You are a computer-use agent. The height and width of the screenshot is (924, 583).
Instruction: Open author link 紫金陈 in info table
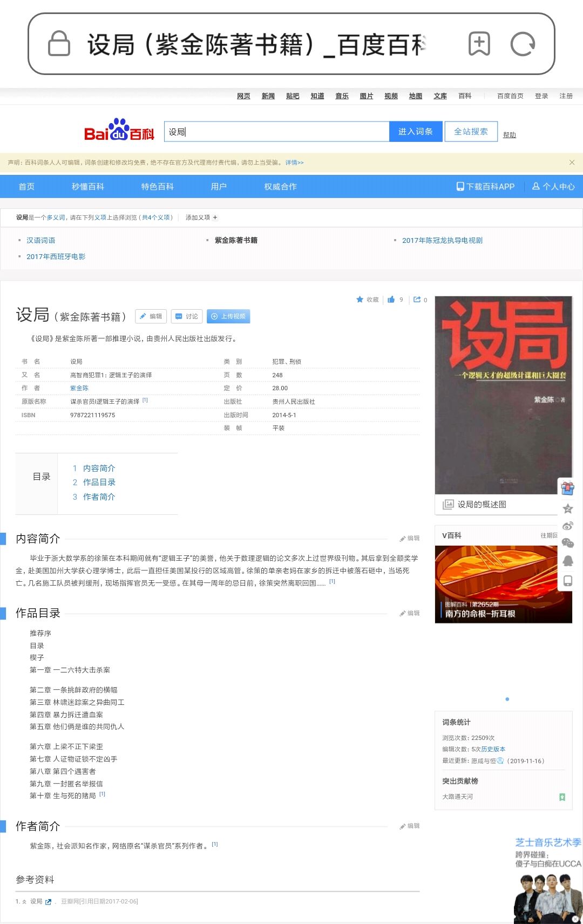click(79, 388)
